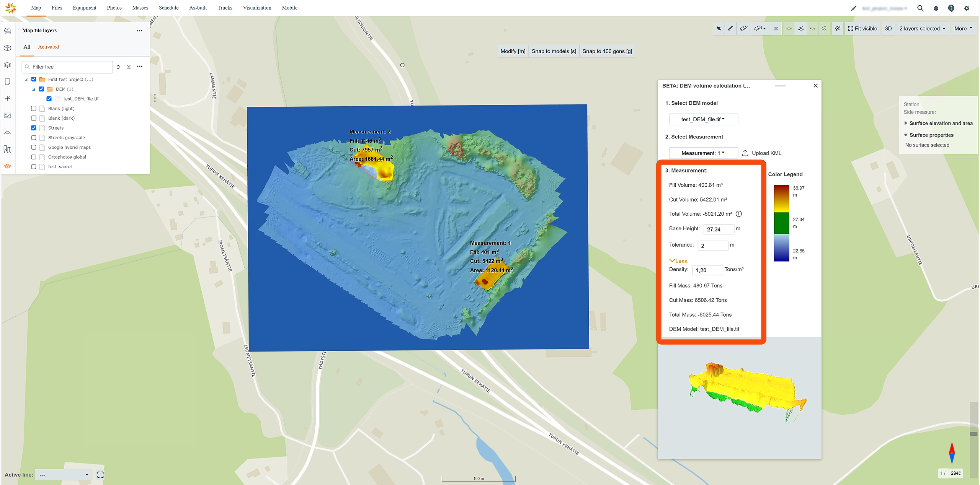Enable the Google hybrid maps layer
Viewport: 980px width, 485px height.
34,147
